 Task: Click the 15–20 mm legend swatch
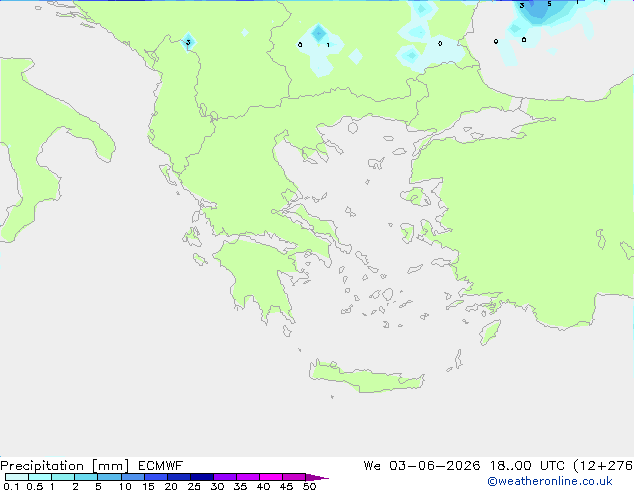pyautogui.click(x=155, y=477)
